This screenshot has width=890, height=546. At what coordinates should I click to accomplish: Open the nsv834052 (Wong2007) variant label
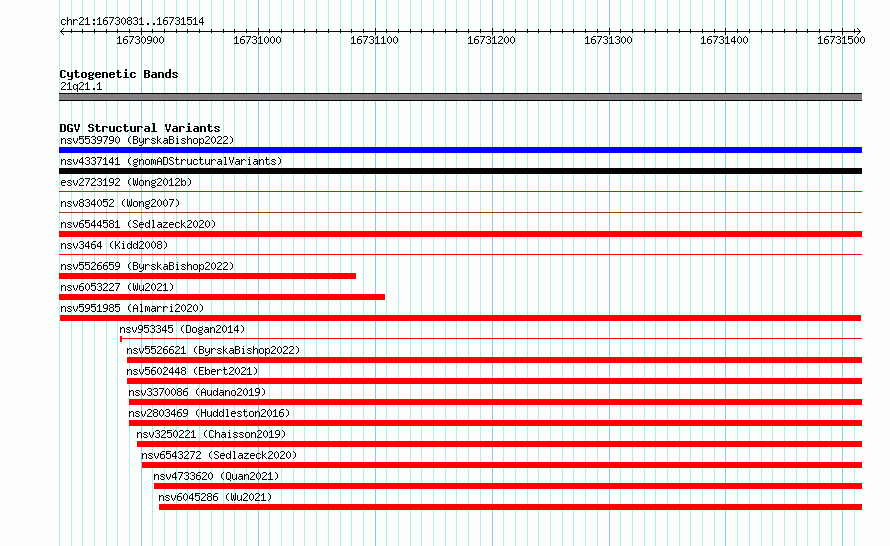pos(120,203)
